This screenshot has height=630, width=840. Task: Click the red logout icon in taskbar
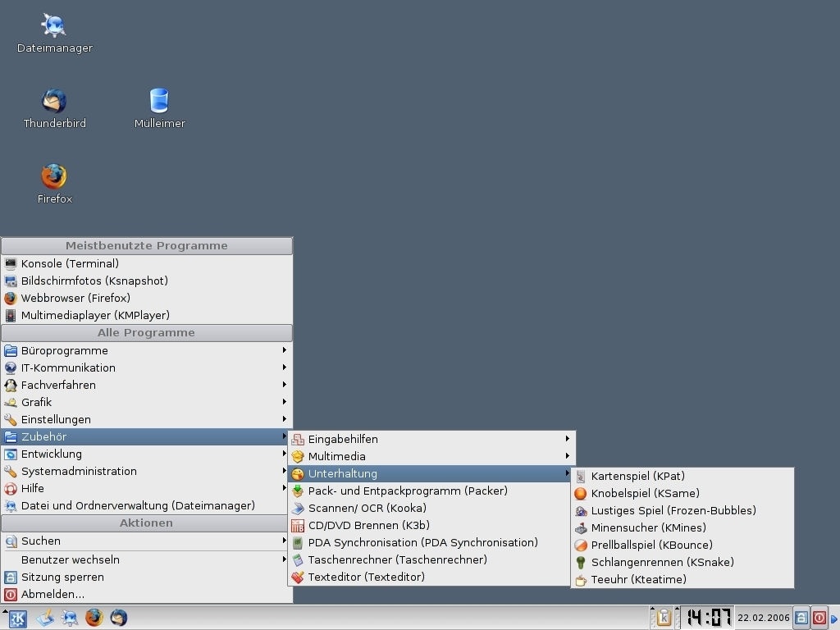click(819, 618)
